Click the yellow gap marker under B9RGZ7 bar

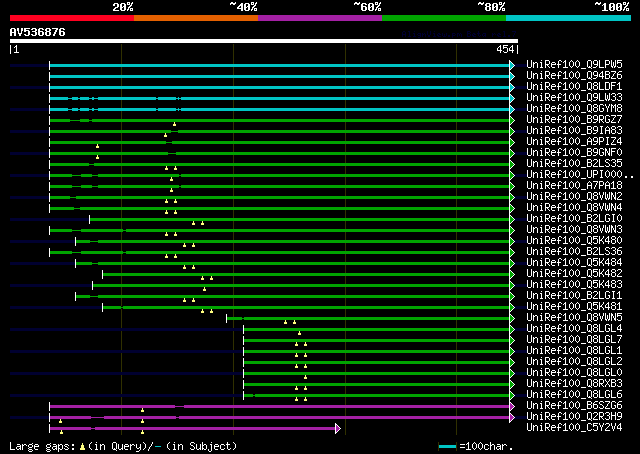pos(174,124)
